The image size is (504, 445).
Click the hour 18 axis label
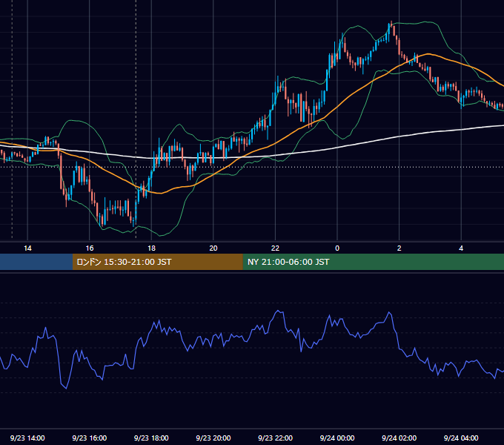click(x=151, y=248)
